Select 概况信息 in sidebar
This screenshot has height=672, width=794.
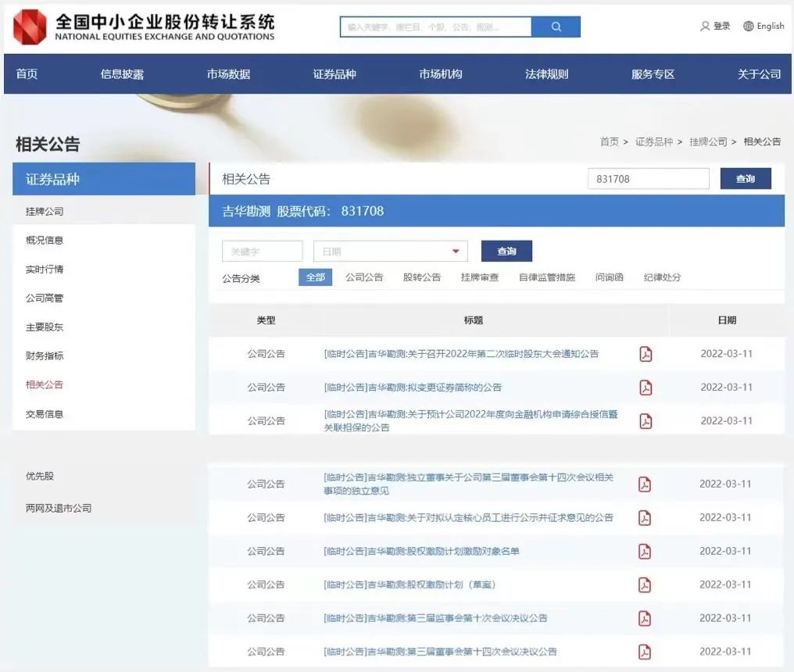pyautogui.click(x=45, y=240)
